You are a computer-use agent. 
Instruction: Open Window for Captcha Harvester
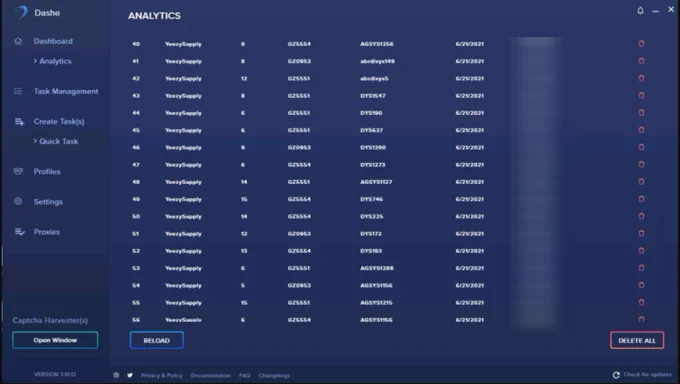pos(55,340)
